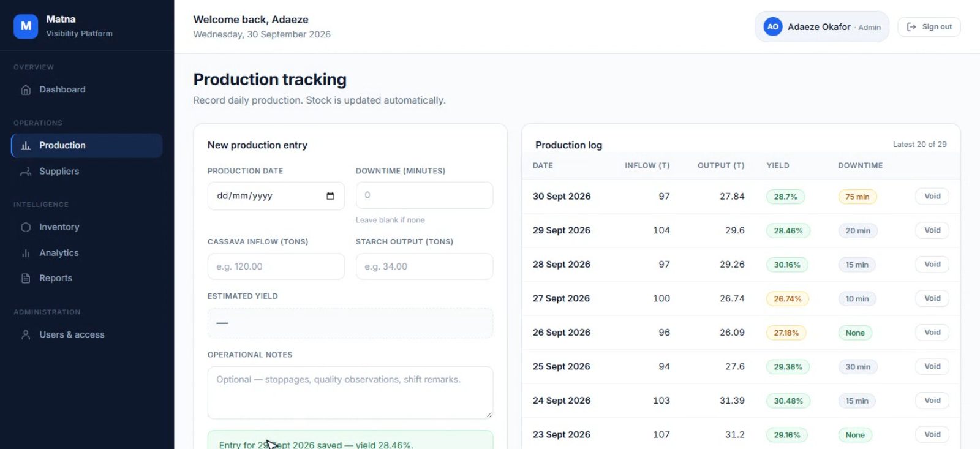Image resolution: width=980 pixels, height=449 pixels.
Task: Focus the Production date field
Action: coord(276,196)
